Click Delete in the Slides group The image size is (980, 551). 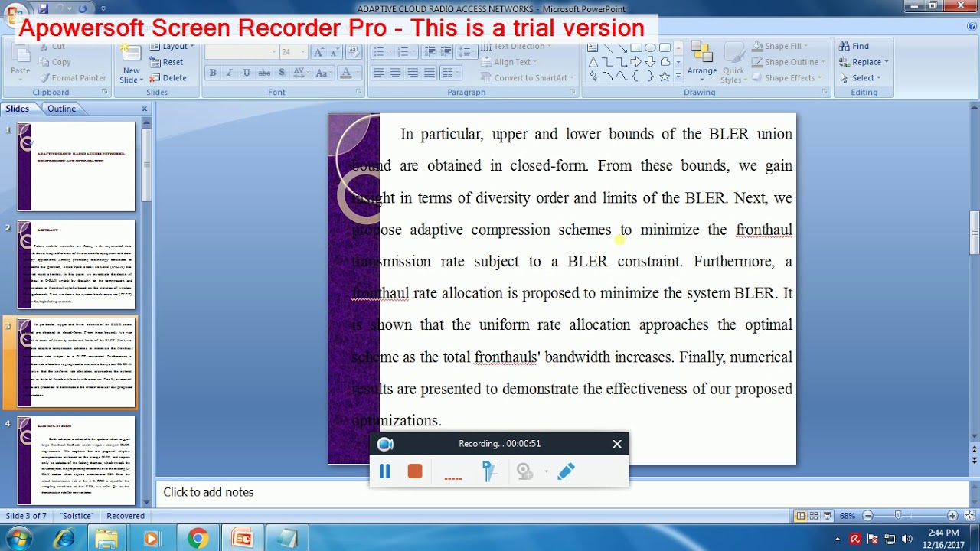pyautogui.click(x=168, y=78)
